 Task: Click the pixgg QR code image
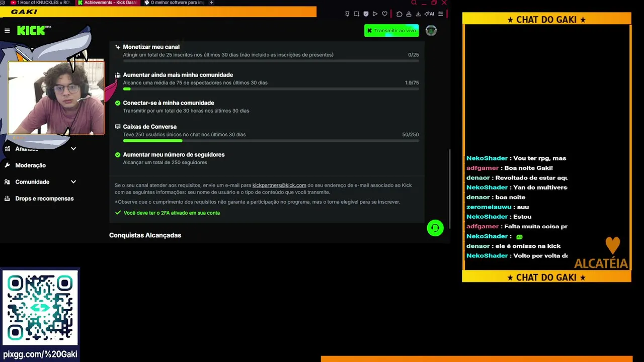click(40, 308)
